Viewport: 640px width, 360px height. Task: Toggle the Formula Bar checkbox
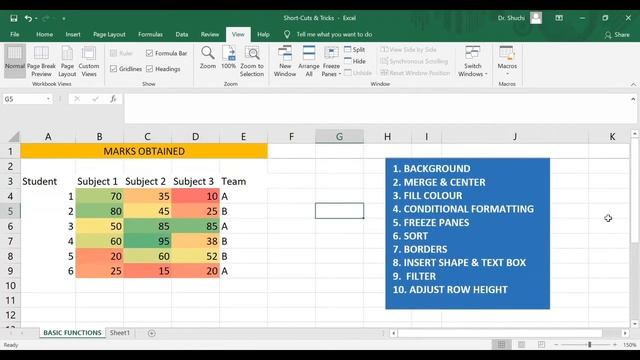[149, 53]
